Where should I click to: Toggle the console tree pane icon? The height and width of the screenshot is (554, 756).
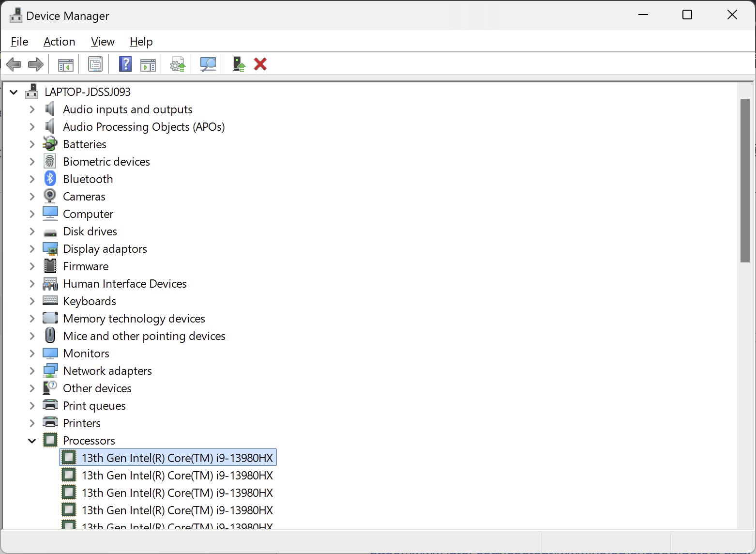(65, 64)
